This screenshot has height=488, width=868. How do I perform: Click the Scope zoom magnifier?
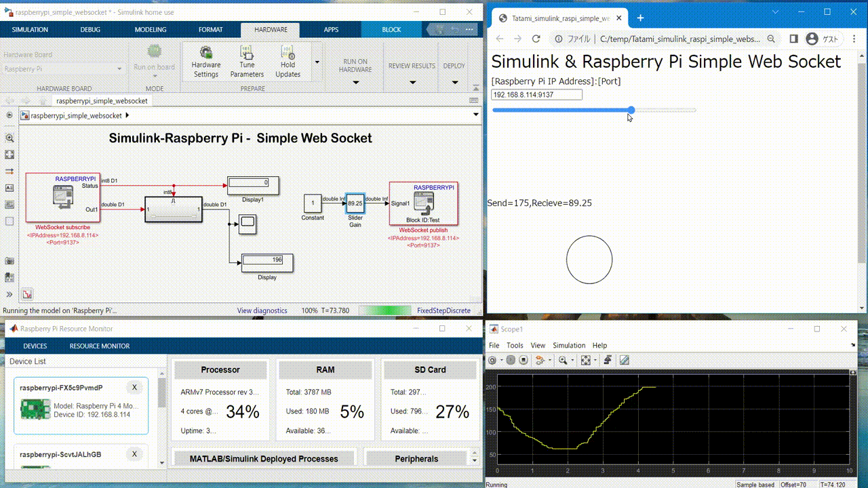(562, 360)
